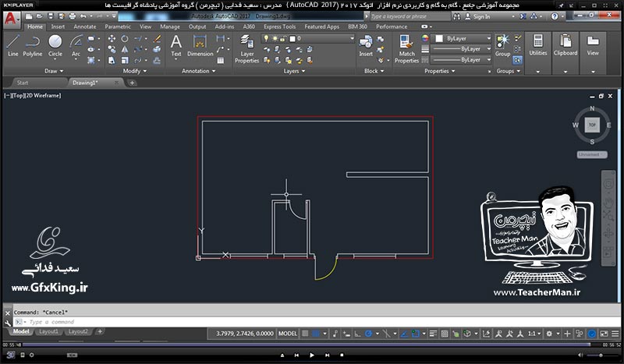Pick the Arc tool
The width and height of the screenshot is (624, 364).
76,45
